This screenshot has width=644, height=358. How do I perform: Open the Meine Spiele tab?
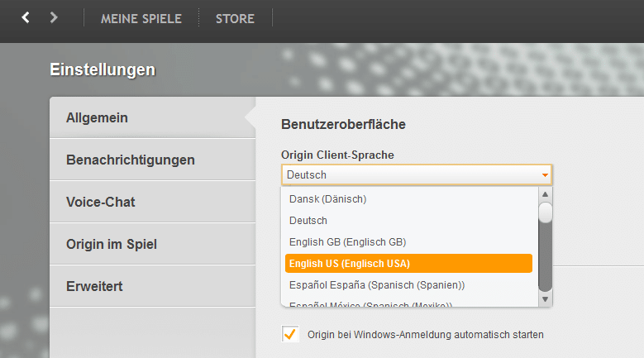tap(141, 18)
